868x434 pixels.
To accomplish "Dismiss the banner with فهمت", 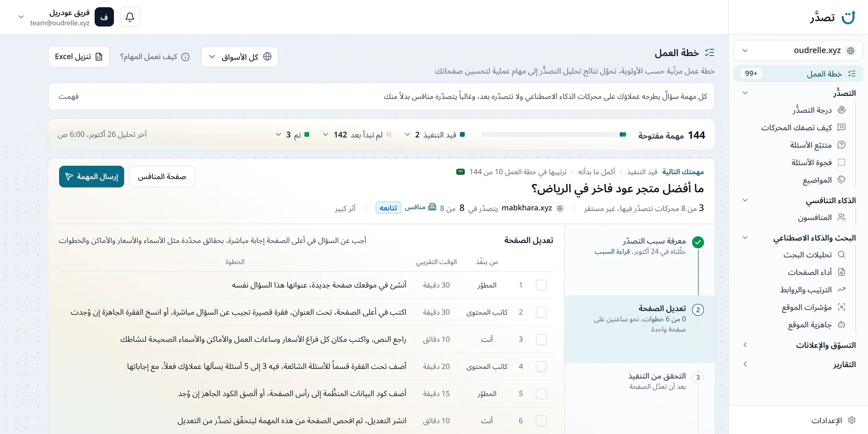I will coord(69,97).
